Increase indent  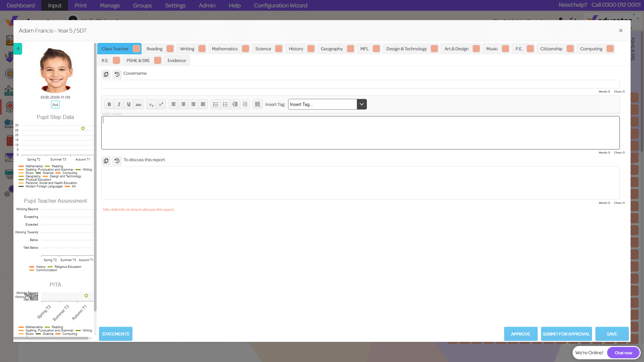[235, 104]
